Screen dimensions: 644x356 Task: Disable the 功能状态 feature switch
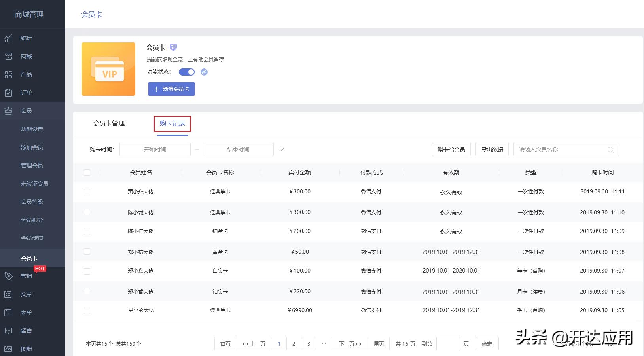coord(186,72)
